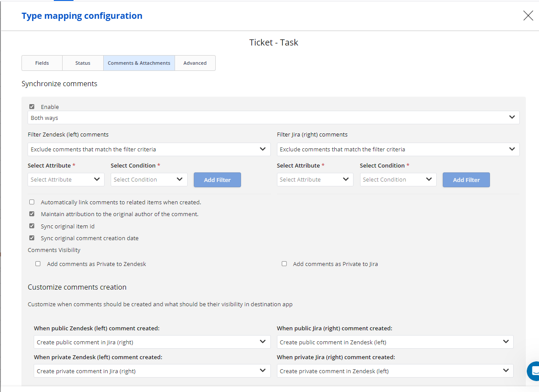Check Automatically link comments to related items

click(32, 202)
